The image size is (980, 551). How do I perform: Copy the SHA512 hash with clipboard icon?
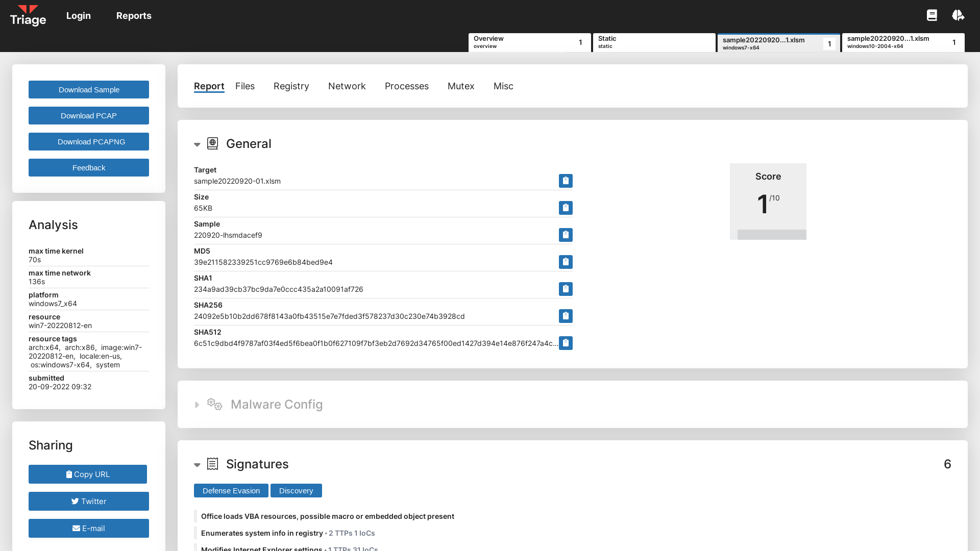click(566, 343)
